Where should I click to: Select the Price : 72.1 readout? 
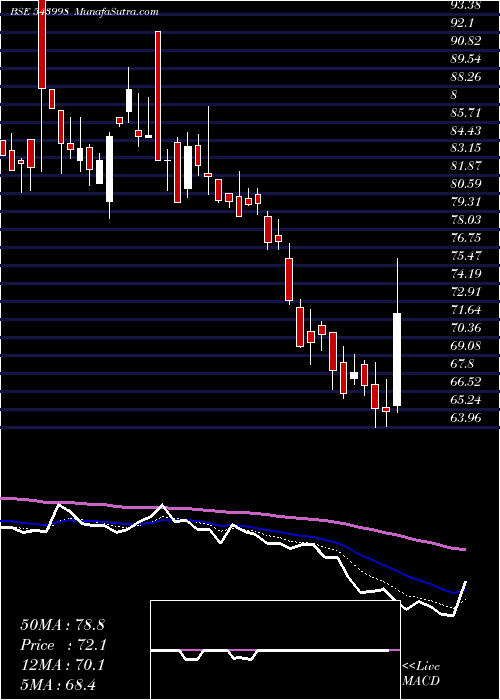pos(62,645)
